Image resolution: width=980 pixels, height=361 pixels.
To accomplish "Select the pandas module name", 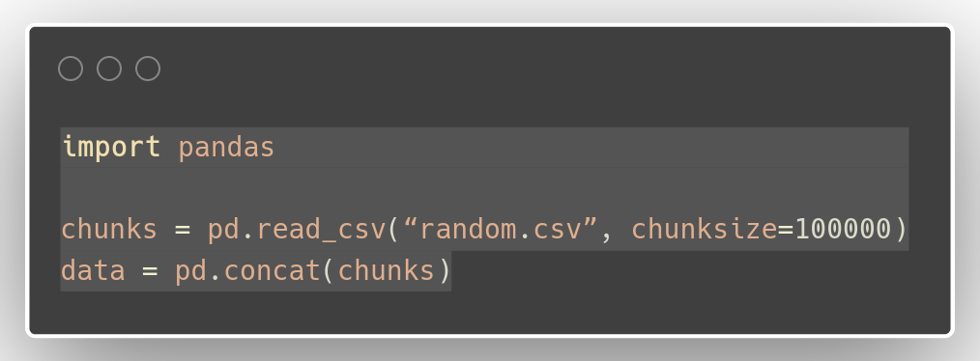I will 226,148.
